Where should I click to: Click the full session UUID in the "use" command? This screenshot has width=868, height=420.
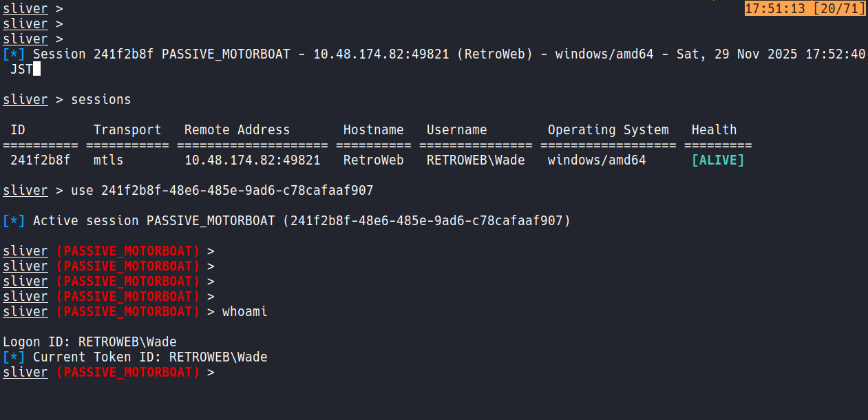click(237, 191)
